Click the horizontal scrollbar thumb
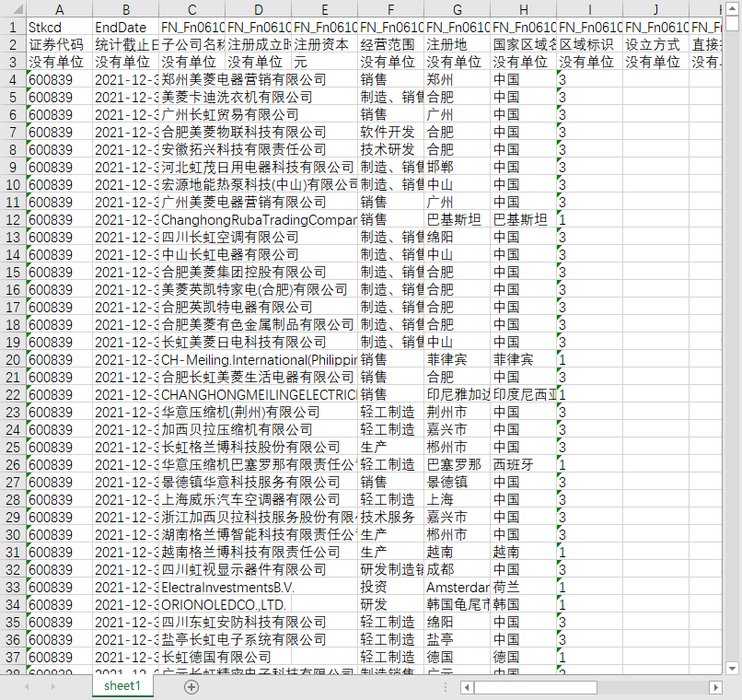 point(536,687)
